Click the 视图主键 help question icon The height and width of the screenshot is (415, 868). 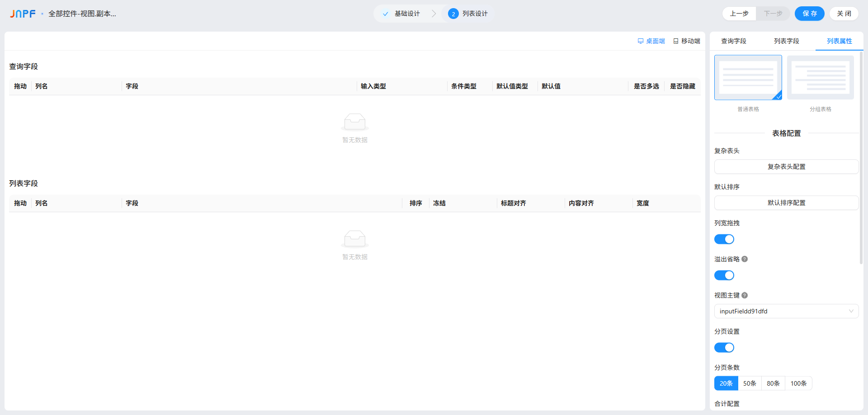click(745, 295)
